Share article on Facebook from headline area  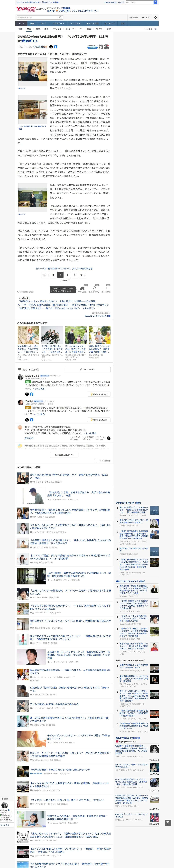pos(56,47)
